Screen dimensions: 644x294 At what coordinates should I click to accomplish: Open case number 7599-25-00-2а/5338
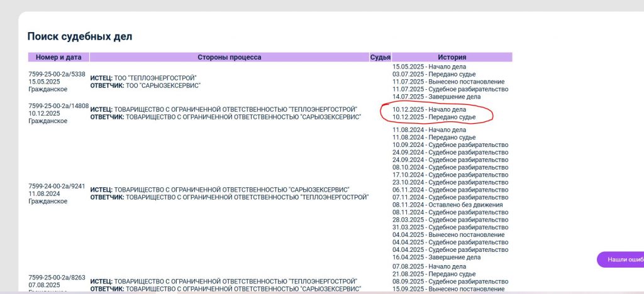[x=57, y=74]
